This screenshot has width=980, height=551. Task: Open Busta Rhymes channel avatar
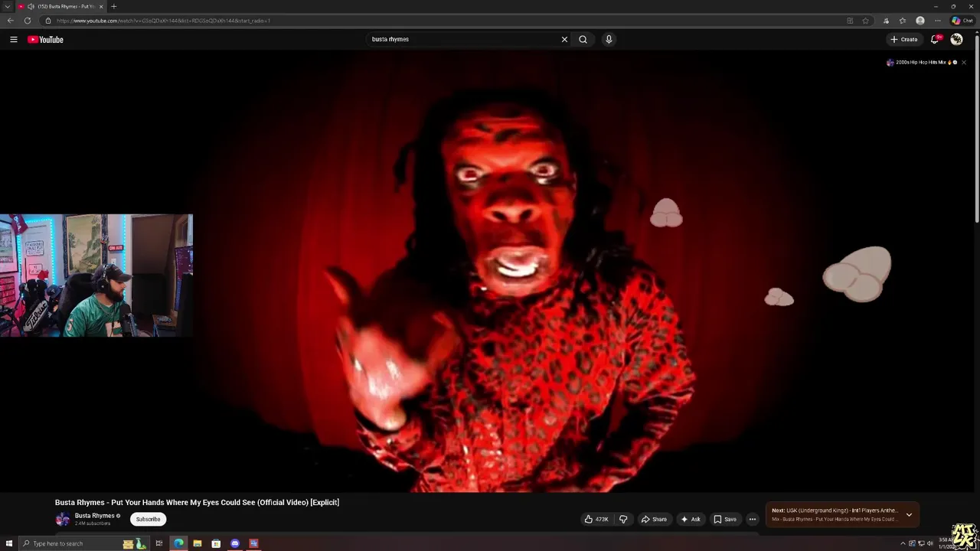[x=63, y=520]
